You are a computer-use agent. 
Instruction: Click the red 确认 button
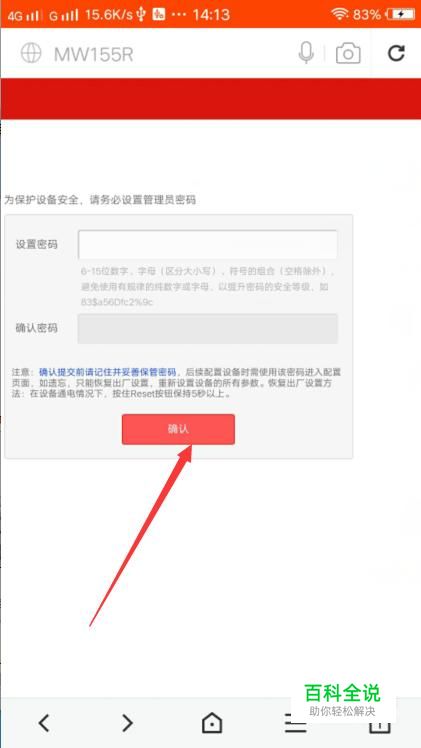point(178,429)
